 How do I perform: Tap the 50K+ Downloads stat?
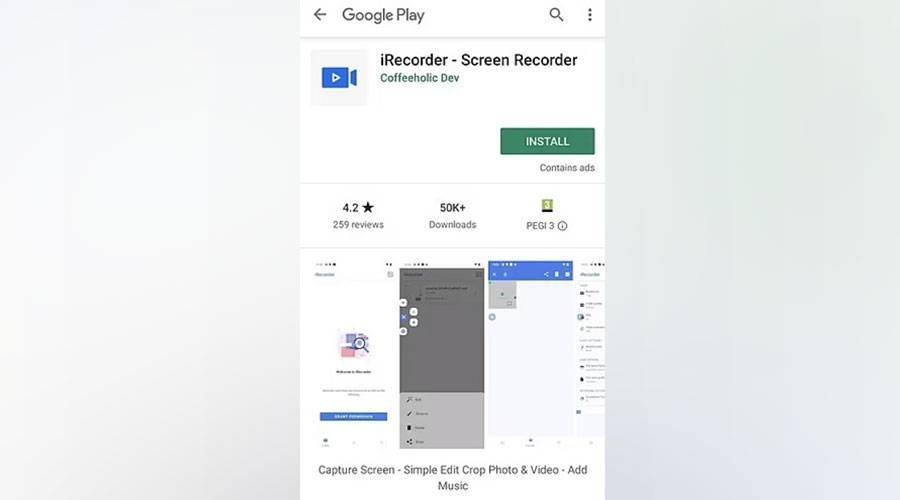452,215
